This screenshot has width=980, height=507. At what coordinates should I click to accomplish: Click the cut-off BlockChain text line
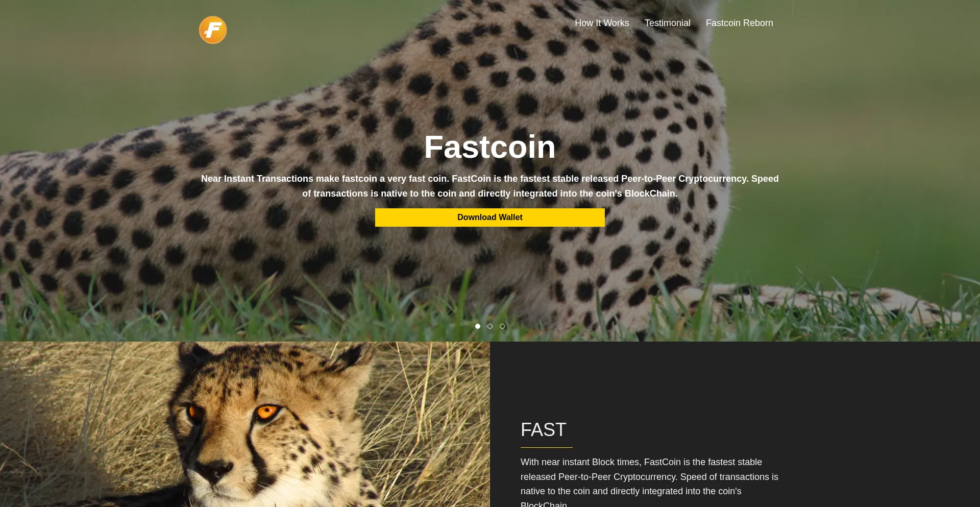coord(544,504)
